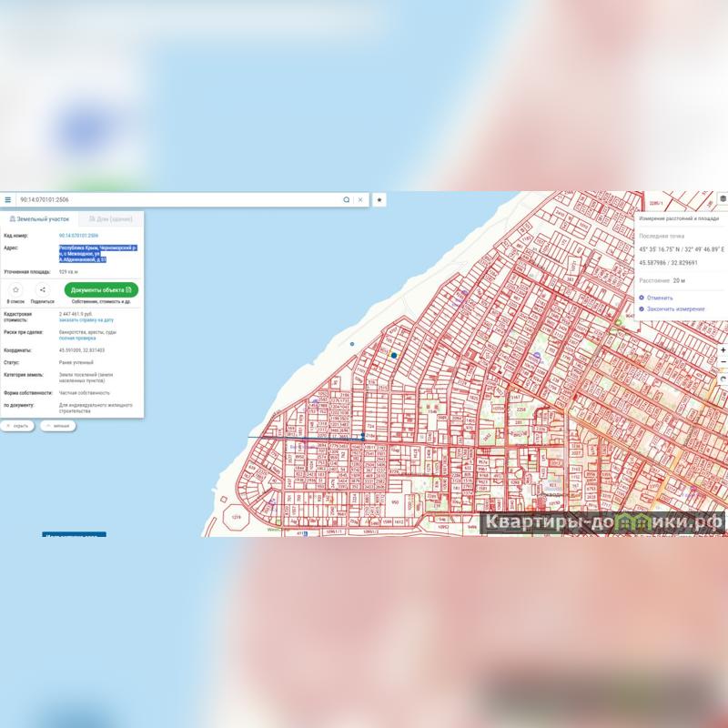Zoom in the map with plus button

[723, 350]
